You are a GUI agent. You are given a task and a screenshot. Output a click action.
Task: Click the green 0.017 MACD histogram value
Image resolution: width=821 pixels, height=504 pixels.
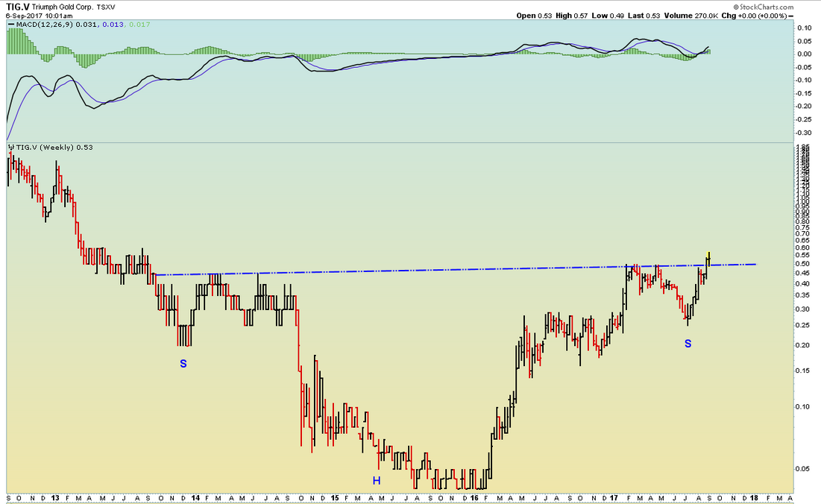[139, 25]
